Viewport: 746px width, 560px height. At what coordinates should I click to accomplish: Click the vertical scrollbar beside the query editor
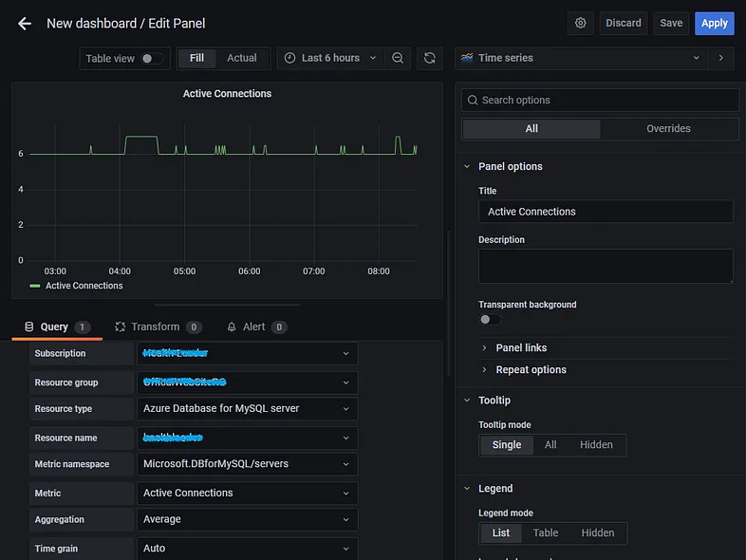click(x=448, y=304)
